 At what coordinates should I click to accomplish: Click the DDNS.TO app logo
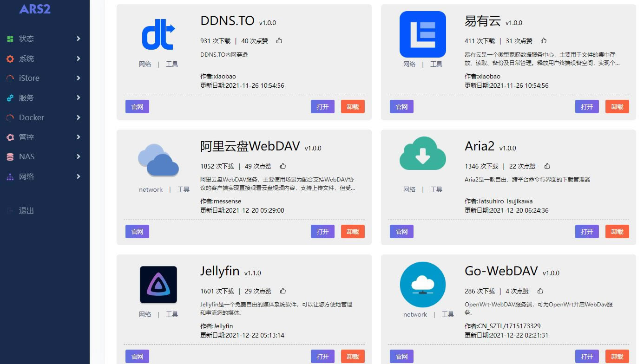click(x=158, y=34)
